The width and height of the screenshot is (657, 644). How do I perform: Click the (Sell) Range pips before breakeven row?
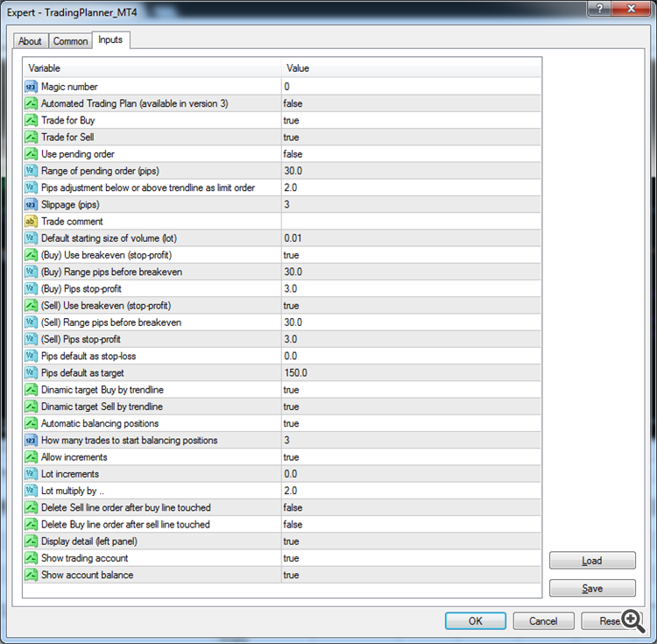point(282,322)
